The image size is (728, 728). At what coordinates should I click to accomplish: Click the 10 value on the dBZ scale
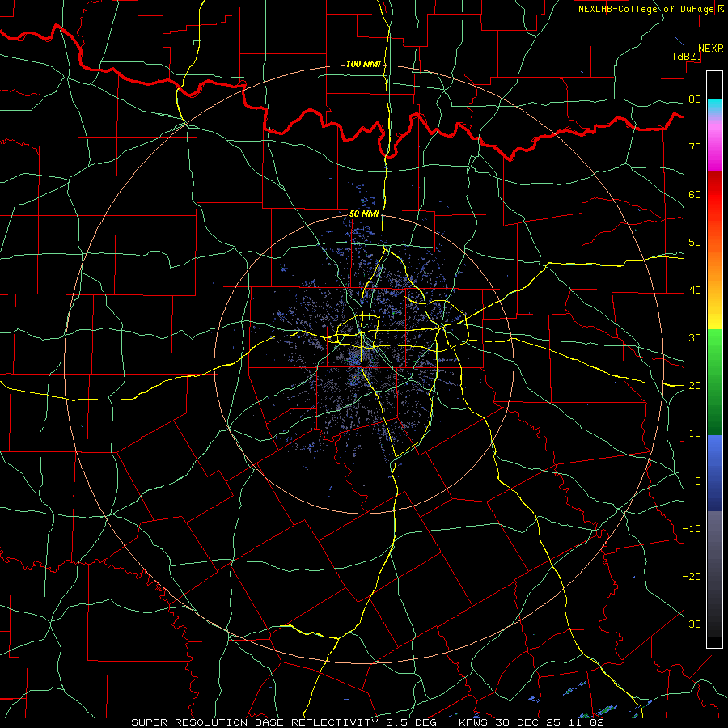tap(695, 434)
